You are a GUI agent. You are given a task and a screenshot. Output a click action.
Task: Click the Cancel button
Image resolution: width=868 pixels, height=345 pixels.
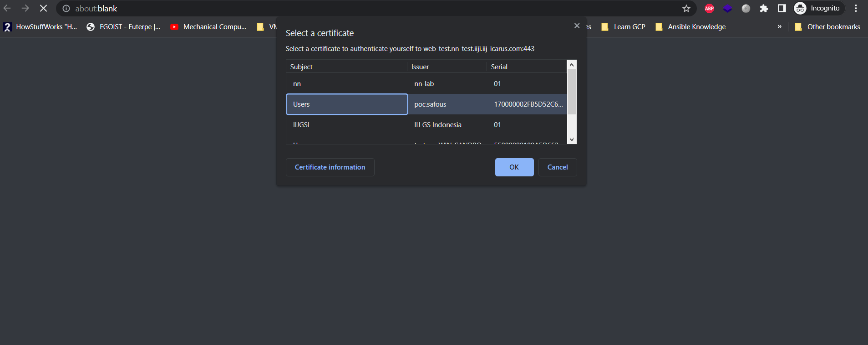pyautogui.click(x=557, y=167)
